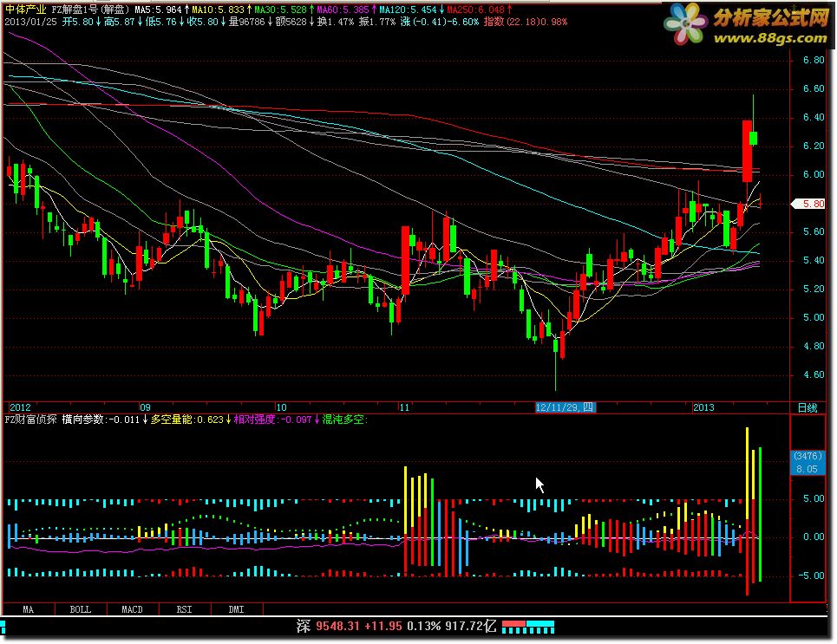The width and height of the screenshot is (837, 644).
Task: Click the 中体产业 stock name
Action: pyautogui.click(x=26, y=10)
